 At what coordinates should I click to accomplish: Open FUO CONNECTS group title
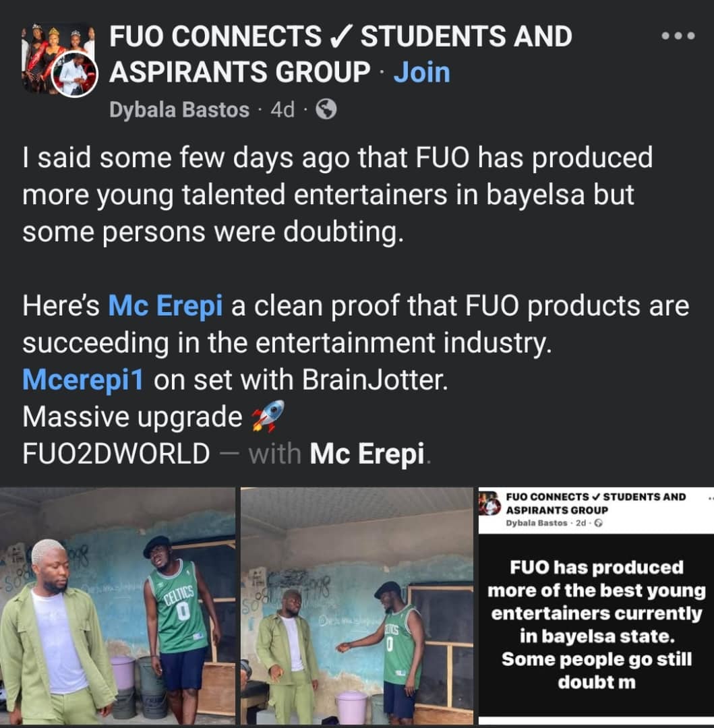(x=340, y=54)
